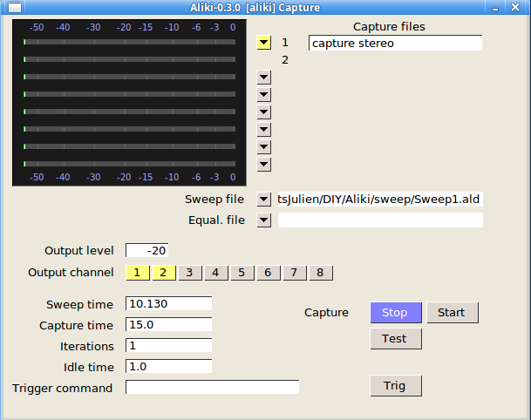Image resolution: width=531 pixels, height=420 pixels.
Task: Click the empty Equal. file field
Action: (380, 220)
